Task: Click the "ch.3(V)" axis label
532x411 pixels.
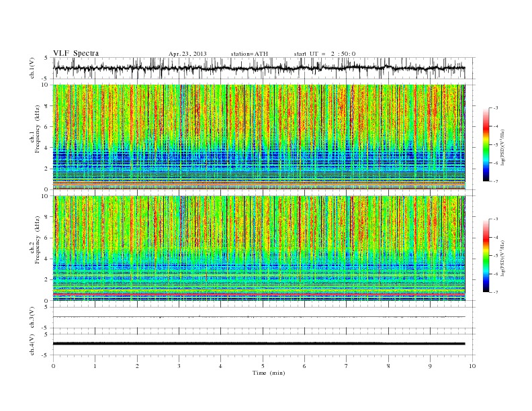Action: (32, 318)
